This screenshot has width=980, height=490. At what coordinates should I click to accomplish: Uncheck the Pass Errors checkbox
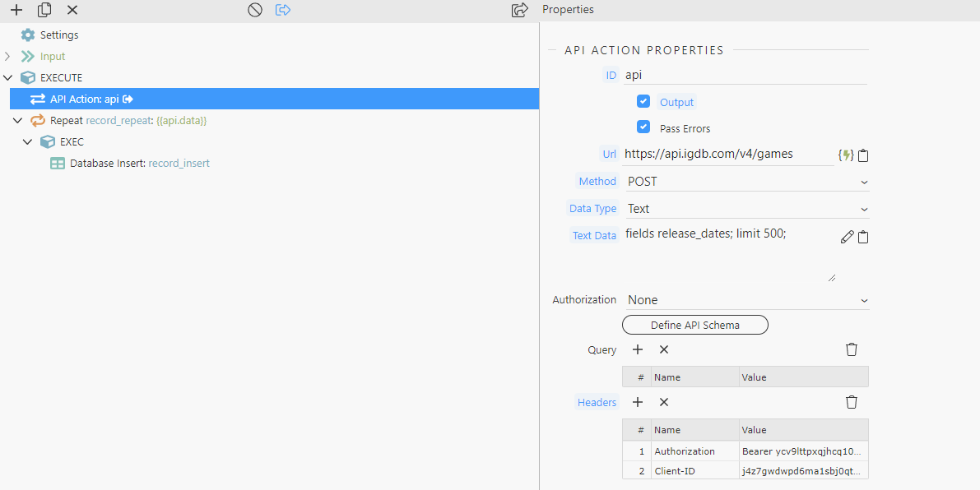pos(643,127)
